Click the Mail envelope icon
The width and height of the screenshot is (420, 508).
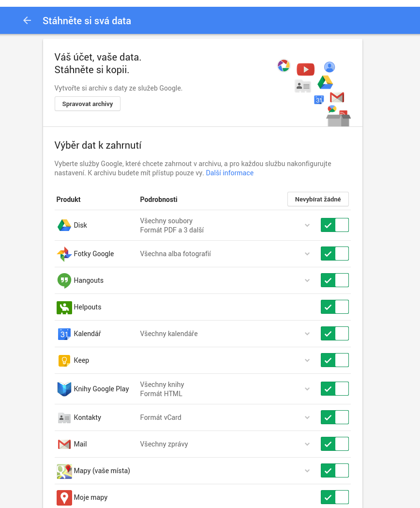click(64, 444)
